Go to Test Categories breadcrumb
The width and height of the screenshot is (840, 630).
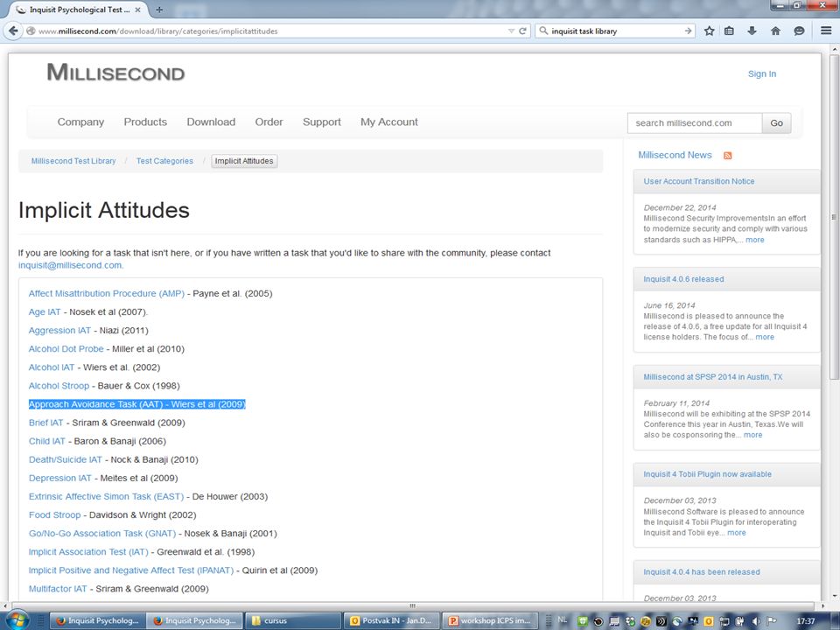[164, 161]
